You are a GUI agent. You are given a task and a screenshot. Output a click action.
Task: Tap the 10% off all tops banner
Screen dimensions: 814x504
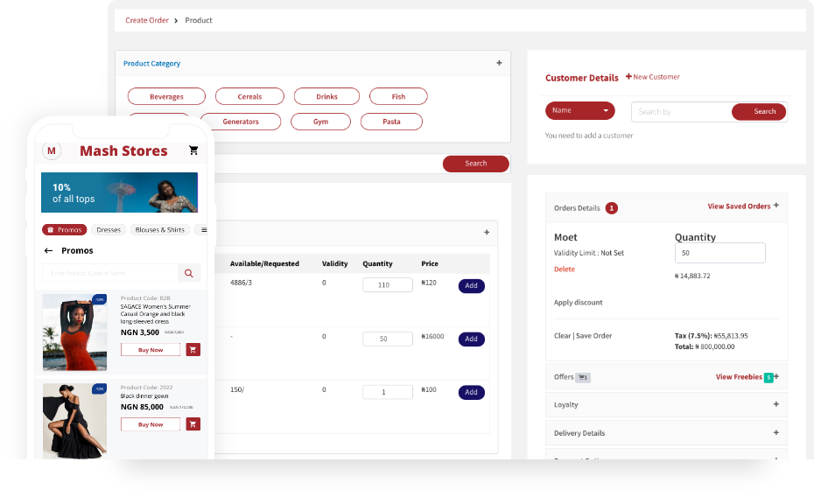click(119, 192)
